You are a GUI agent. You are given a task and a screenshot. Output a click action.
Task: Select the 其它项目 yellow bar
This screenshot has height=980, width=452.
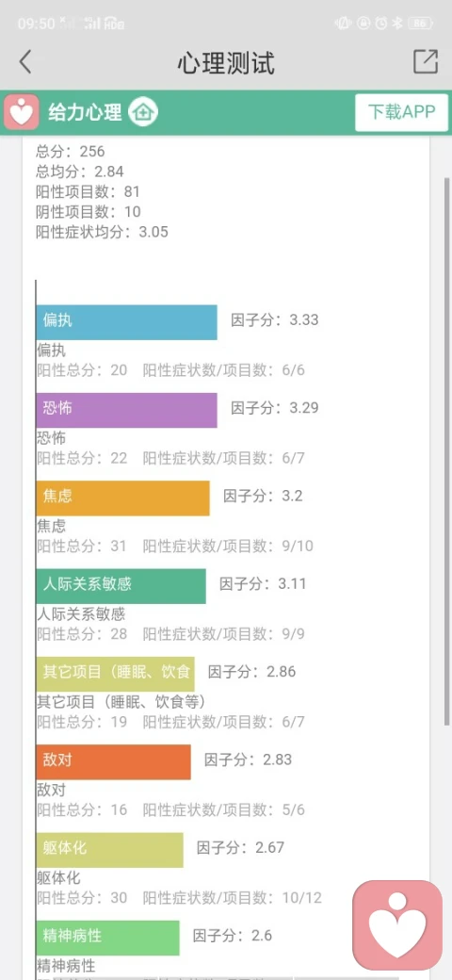(116, 674)
